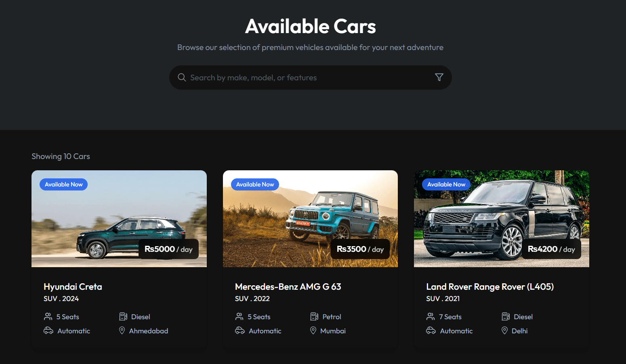Screen dimensions: 626x364
Task: Click the Available Now badge on Hyundai Creta
Action: pos(63,184)
